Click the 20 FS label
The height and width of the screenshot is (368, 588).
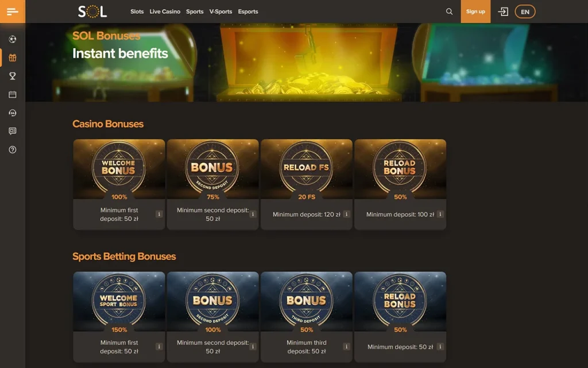click(x=307, y=197)
